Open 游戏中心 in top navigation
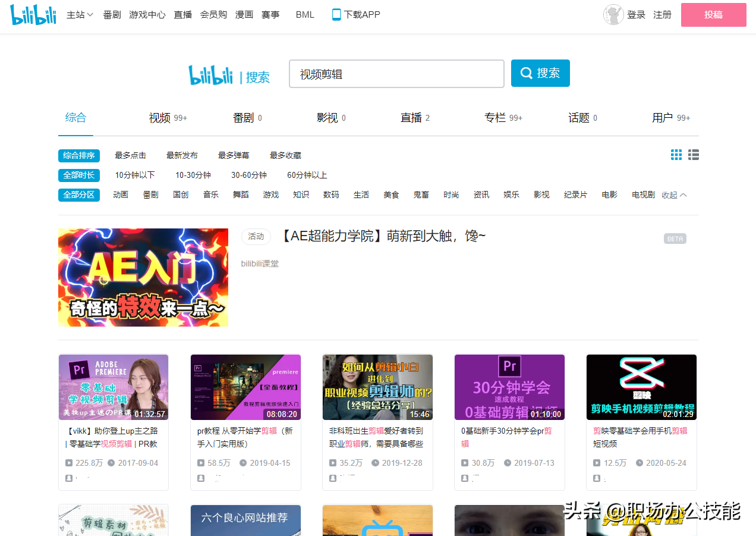756x536 pixels. (147, 15)
